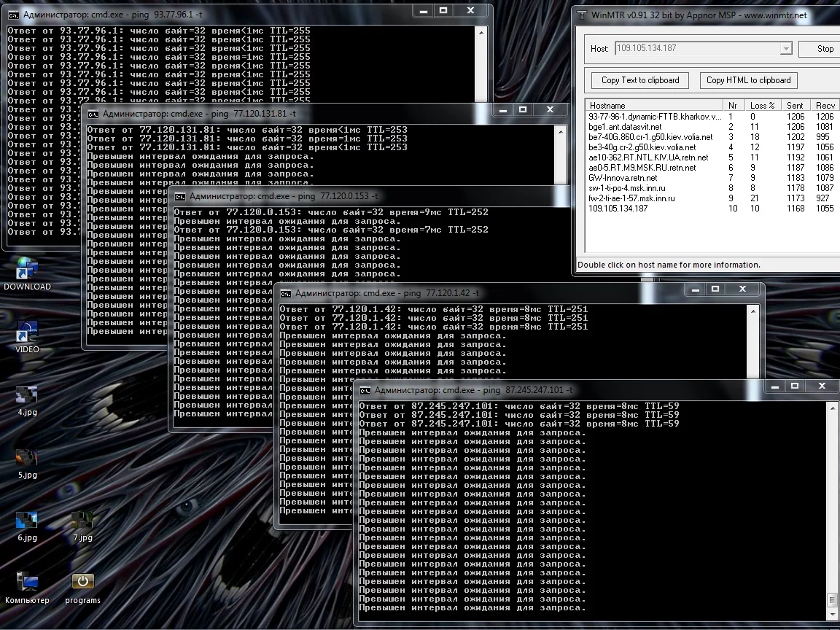This screenshot has width=840, height=630.
Task: Click the WinMTR title bar icon
Action: point(582,15)
